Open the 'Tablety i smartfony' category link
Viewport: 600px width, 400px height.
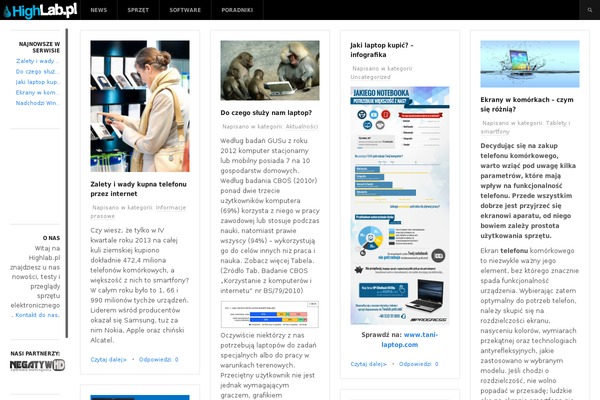pos(525,127)
